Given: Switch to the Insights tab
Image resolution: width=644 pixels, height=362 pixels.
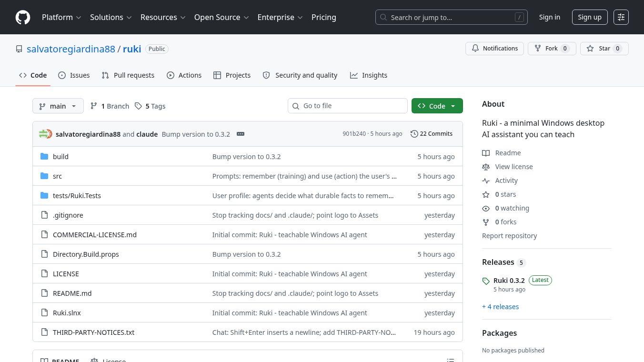Looking at the screenshot, I should click(x=369, y=75).
